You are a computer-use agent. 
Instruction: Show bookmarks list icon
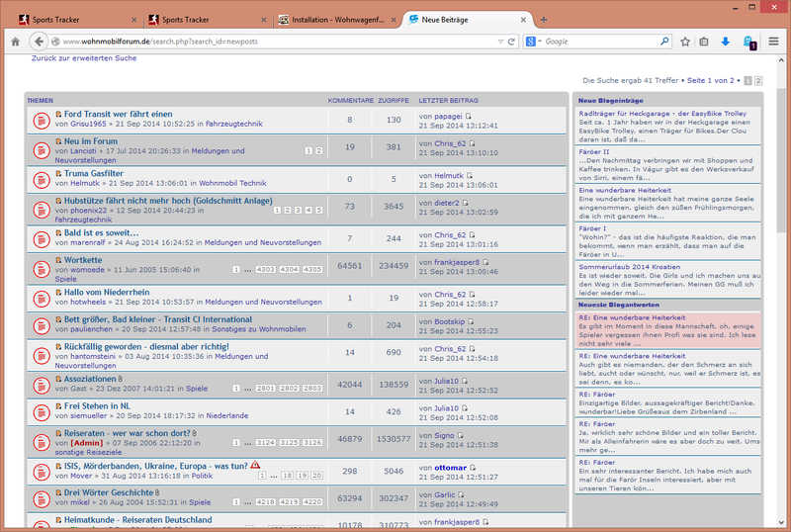click(704, 42)
